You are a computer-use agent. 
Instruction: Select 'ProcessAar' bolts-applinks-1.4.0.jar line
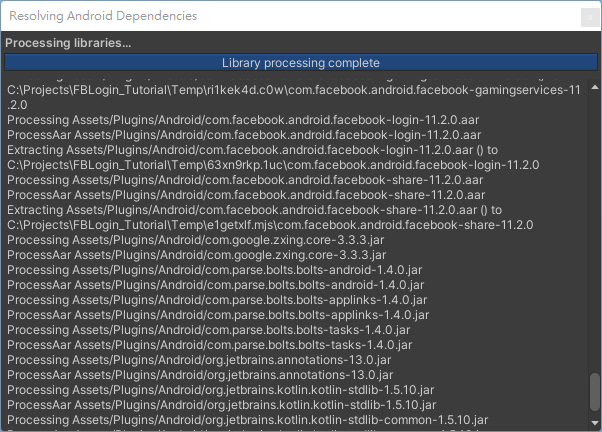(218, 314)
